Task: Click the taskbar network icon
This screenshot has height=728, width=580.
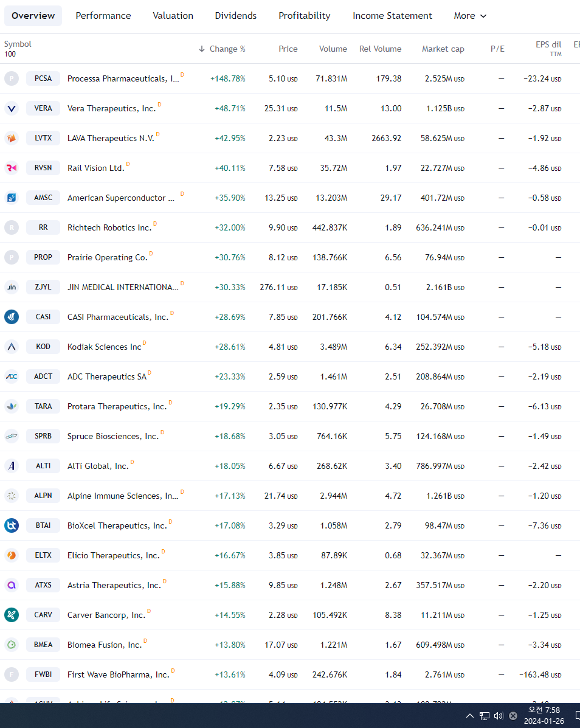Action: click(485, 716)
